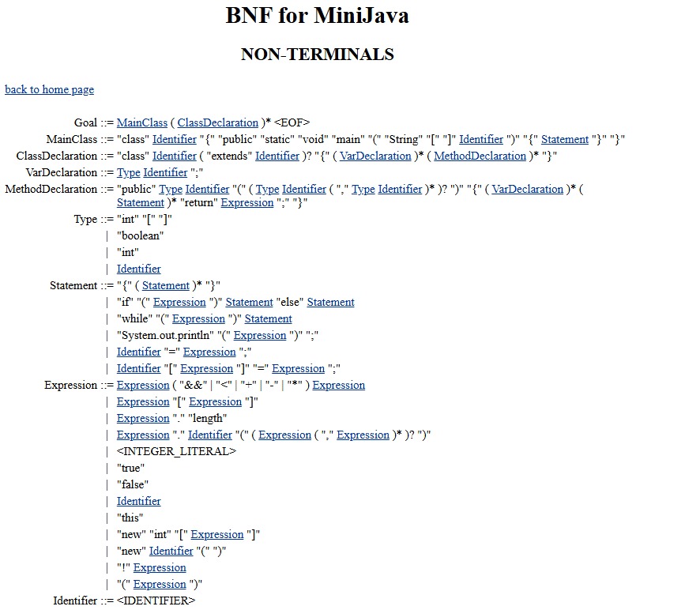Open Identifier link after "extends" keyword
This screenshot has width=700, height=610.
click(277, 156)
